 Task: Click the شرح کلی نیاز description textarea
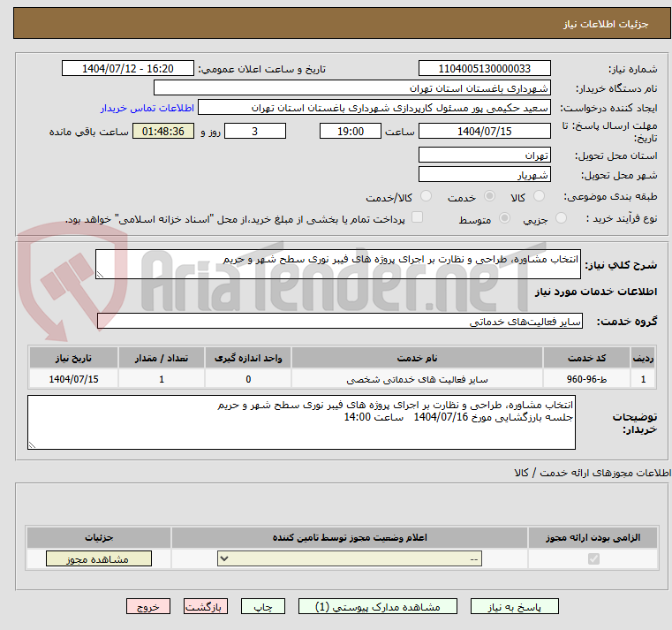pos(337,264)
